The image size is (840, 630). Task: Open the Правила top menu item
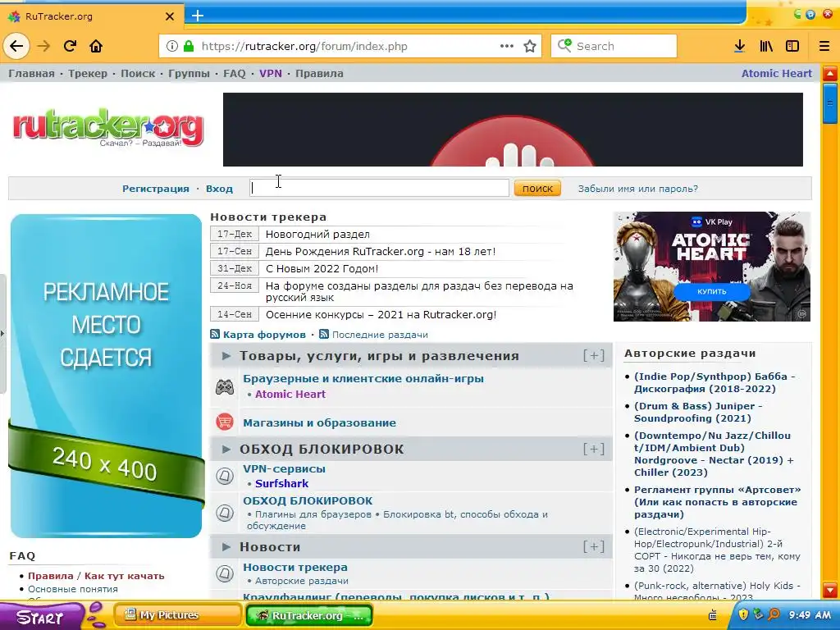tap(319, 73)
